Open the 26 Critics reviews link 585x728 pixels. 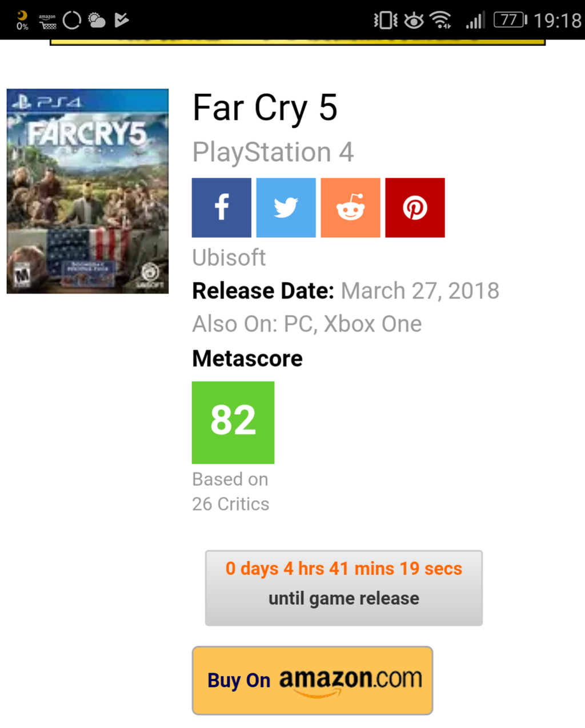tap(230, 504)
